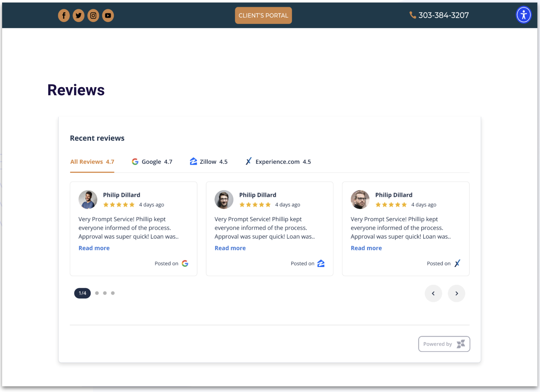540x392 pixels.
Task: Click the Client's Portal button
Action: [x=263, y=15]
